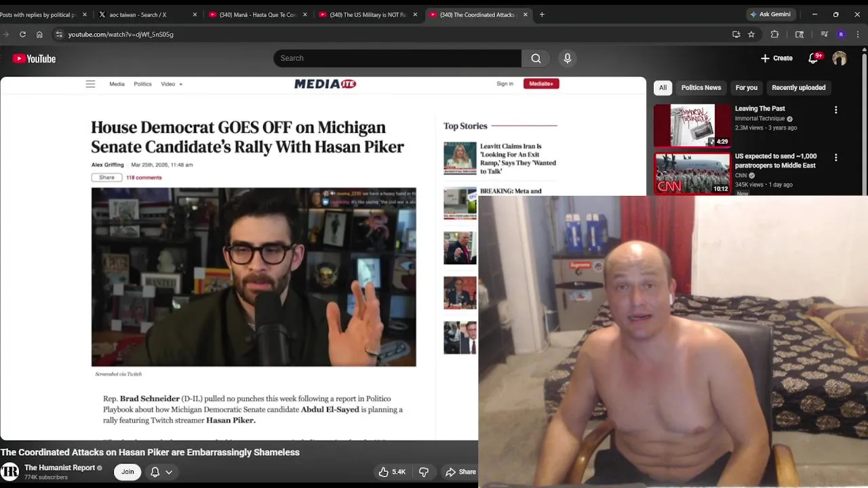
Task: Click the Join channel button
Action: (127, 472)
